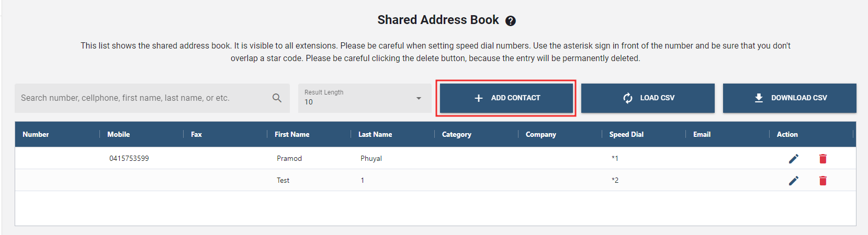Edit the Pramod Phuyal contact
868x235 pixels.
click(793, 159)
